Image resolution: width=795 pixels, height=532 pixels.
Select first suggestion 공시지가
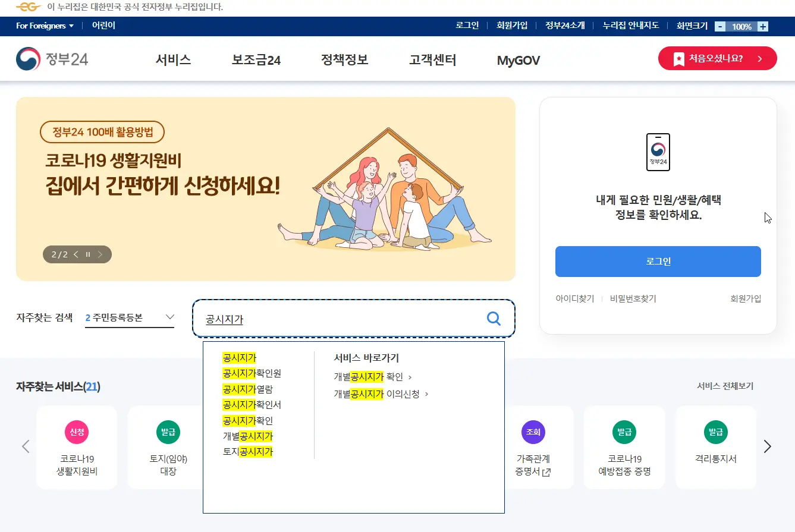click(x=239, y=358)
